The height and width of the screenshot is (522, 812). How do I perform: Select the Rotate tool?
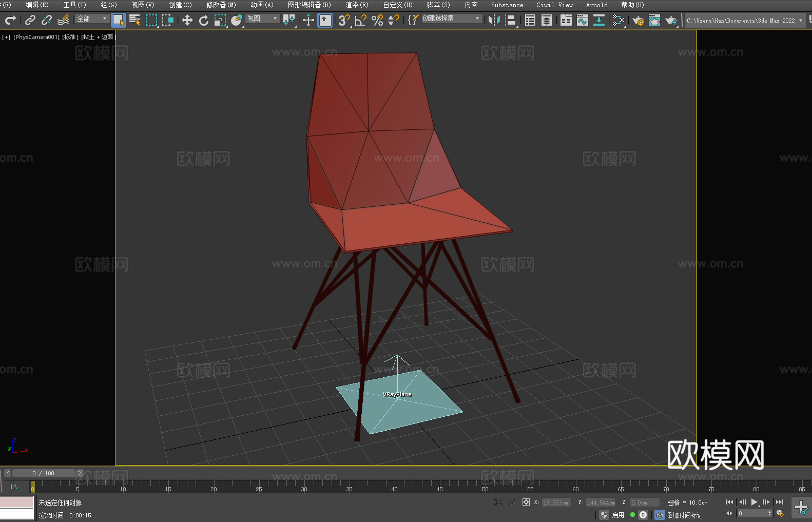click(x=204, y=20)
